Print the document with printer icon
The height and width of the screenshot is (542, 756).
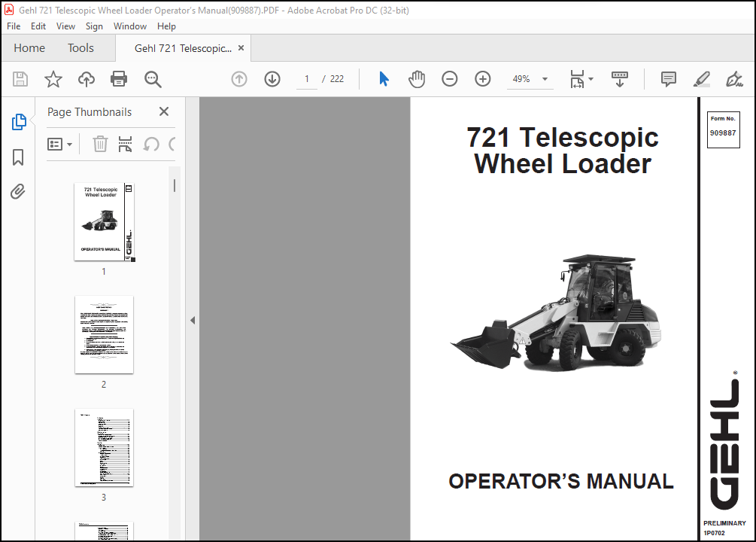click(x=119, y=79)
